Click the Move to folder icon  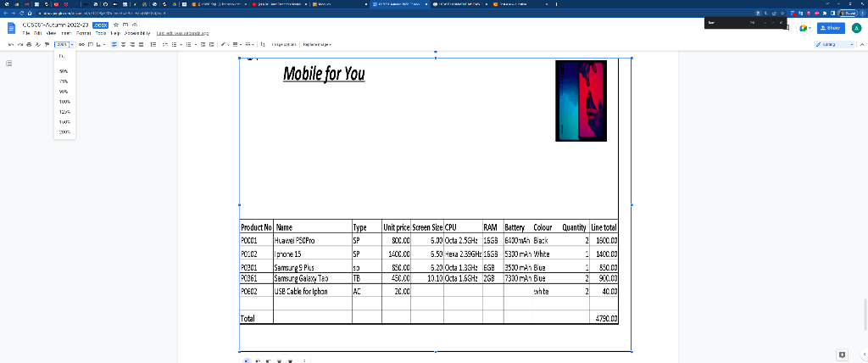(125, 25)
